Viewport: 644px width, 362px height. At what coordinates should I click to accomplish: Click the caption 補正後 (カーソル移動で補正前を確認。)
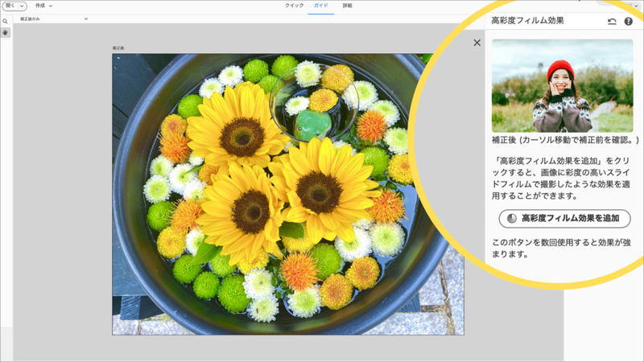point(565,140)
